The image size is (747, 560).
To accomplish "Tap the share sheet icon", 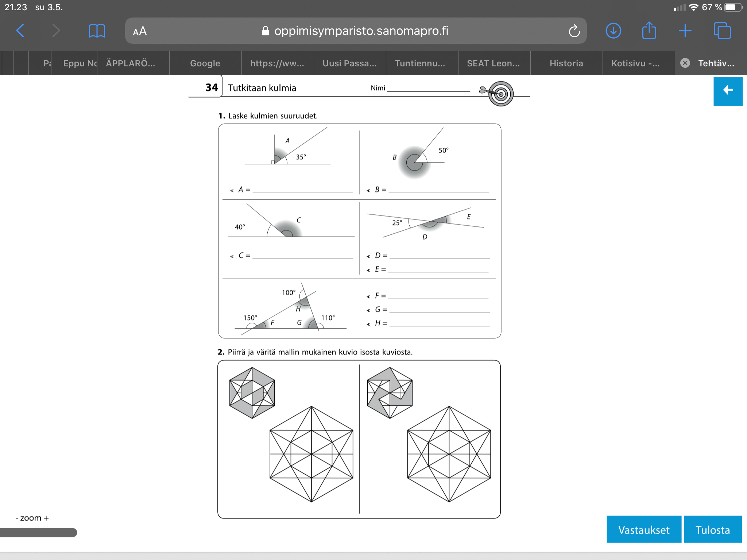I will pyautogui.click(x=649, y=30).
